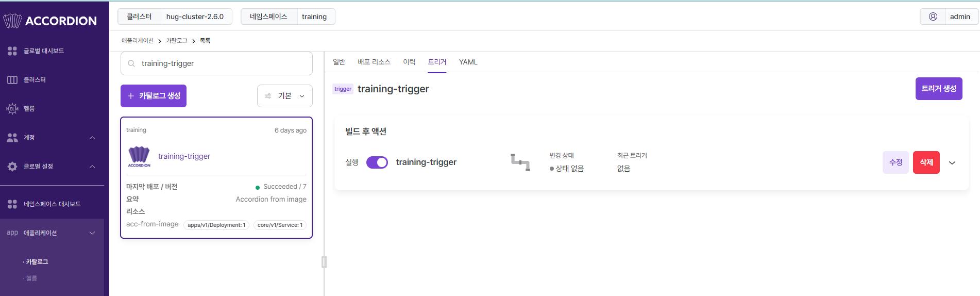Open 글로벌 대시보드 sidebar icon
Screen dimensions: 980x296
pyautogui.click(x=12, y=51)
